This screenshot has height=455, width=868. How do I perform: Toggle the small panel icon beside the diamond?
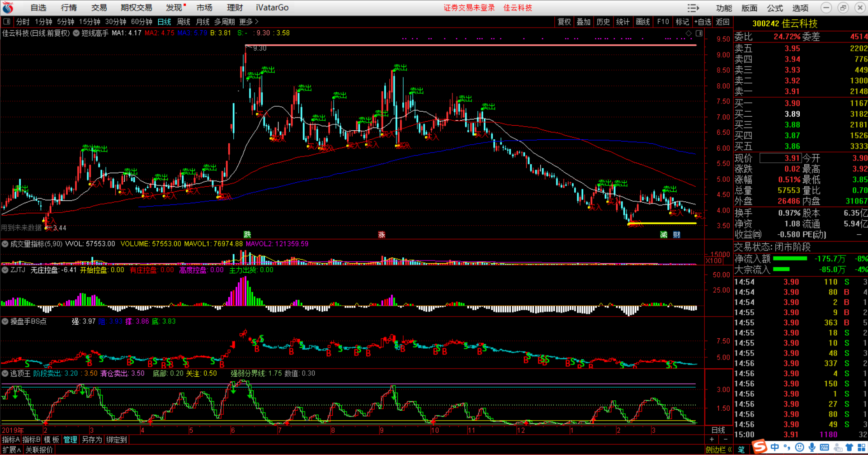pos(699,33)
